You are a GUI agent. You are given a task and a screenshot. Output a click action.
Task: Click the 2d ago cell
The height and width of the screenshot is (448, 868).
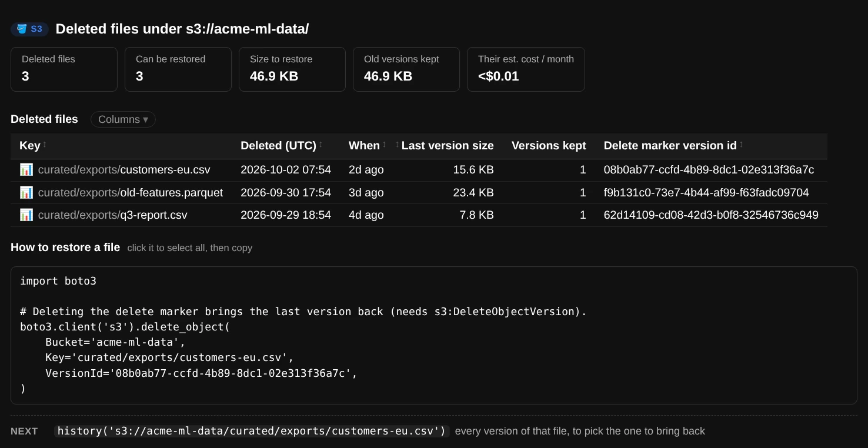(x=366, y=170)
